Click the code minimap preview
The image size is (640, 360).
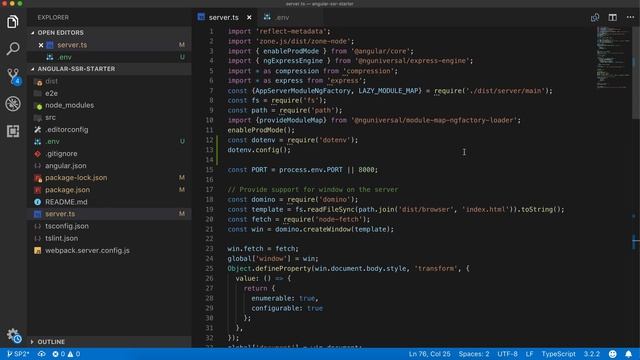click(x=613, y=57)
